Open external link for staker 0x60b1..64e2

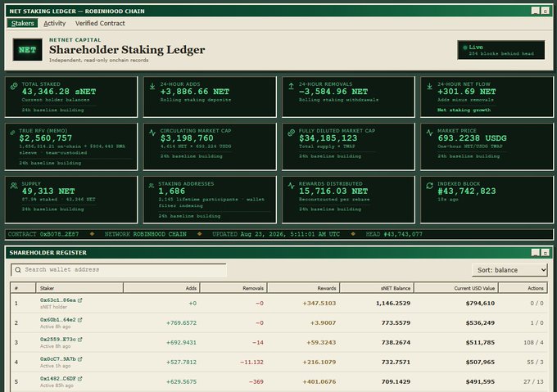(x=80, y=320)
